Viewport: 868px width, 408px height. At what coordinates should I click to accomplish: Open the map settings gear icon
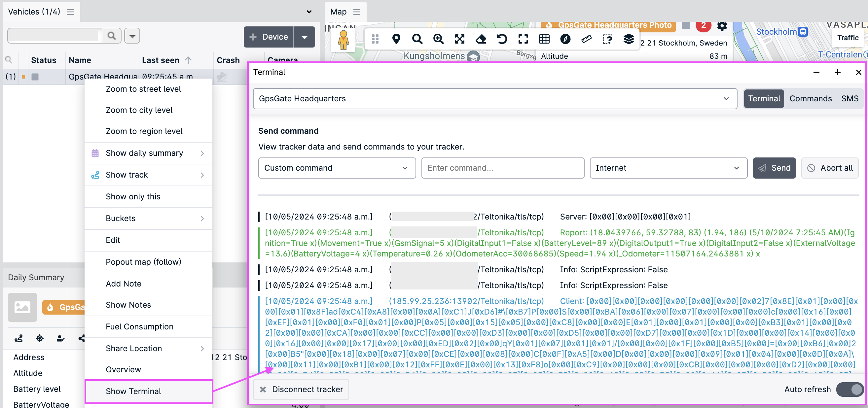[x=722, y=26]
